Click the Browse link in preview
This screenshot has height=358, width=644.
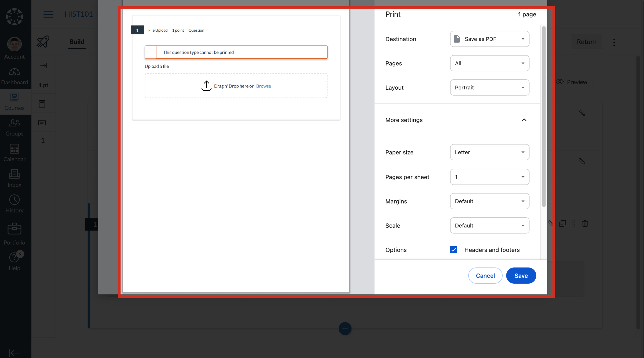click(x=264, y=86)
